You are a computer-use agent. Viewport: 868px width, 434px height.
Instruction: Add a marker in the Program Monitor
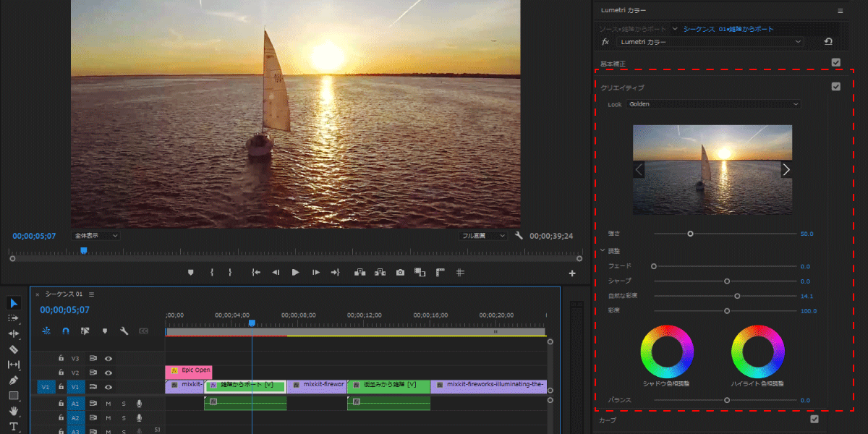pos(191,273)
